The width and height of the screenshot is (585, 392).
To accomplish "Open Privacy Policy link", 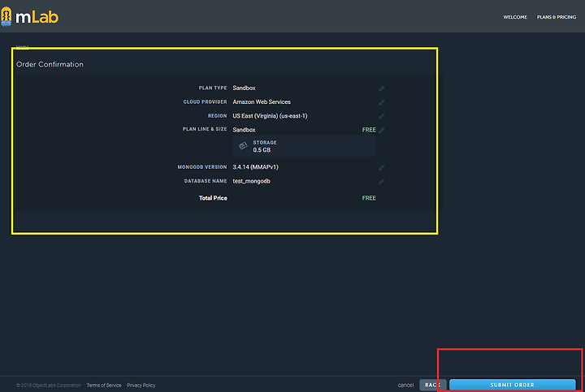I will pos(141,386).
